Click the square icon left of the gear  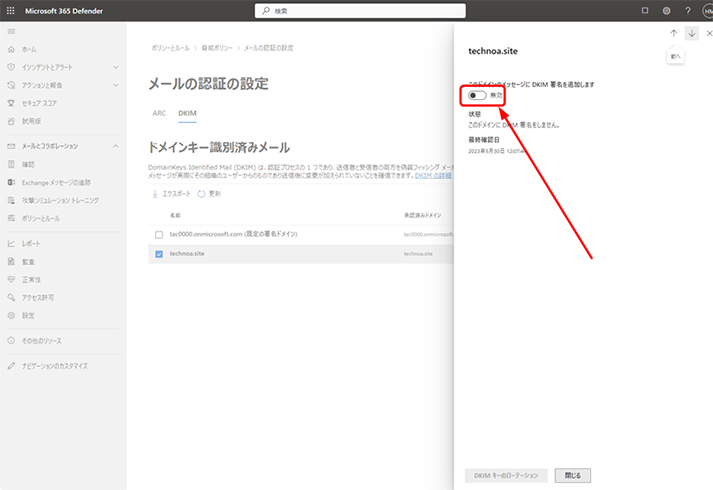(645, 10)
